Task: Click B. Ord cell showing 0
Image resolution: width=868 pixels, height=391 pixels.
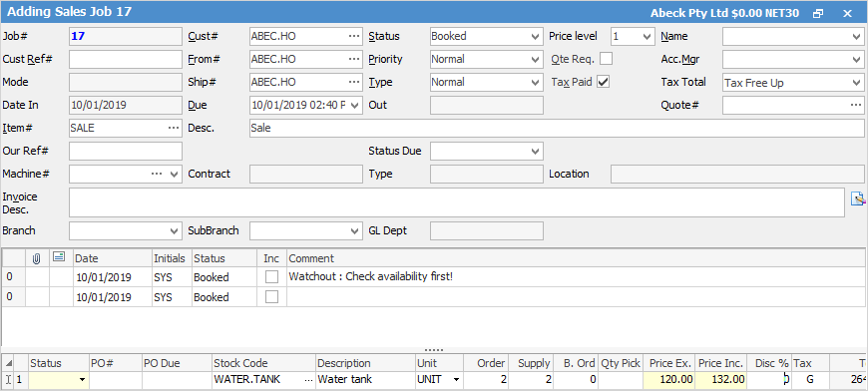Action: [x=575, y=380]
